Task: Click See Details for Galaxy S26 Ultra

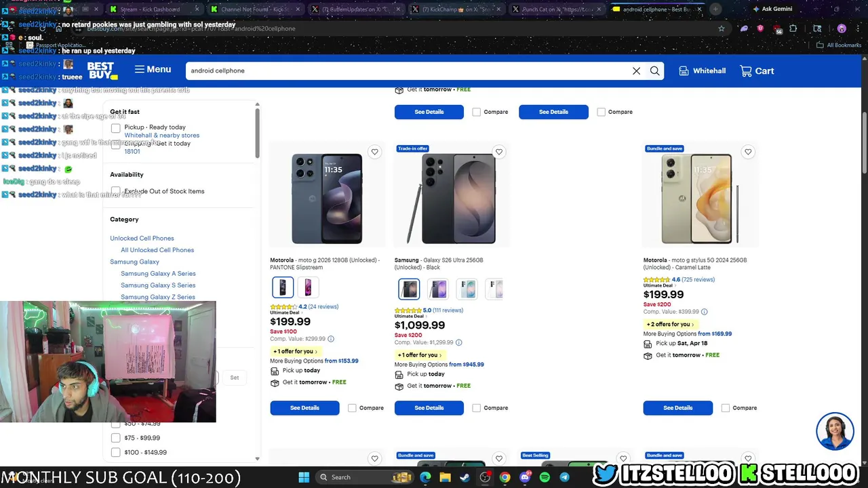Action: 429,408
